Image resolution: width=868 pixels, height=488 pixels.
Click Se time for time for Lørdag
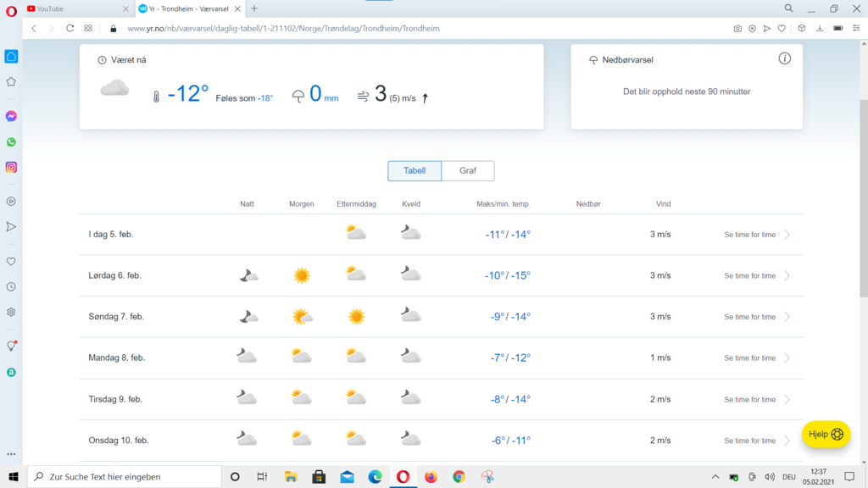tap(749, 275)
